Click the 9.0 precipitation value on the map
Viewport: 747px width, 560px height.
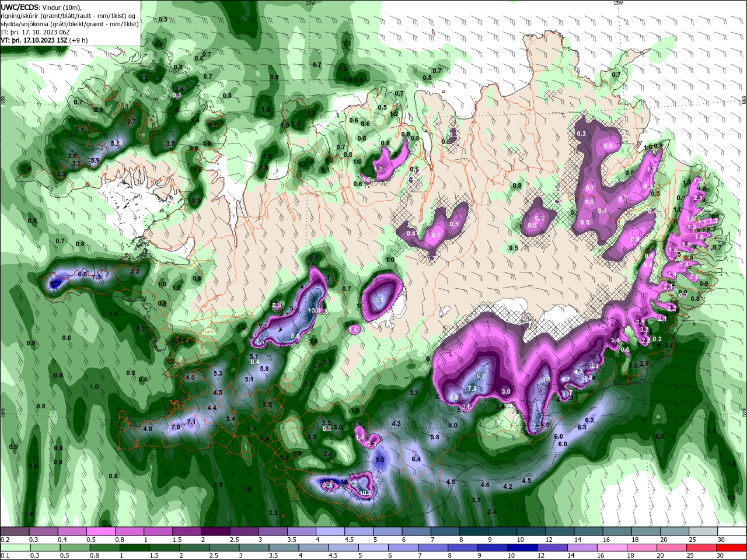[x=380, y=460]
